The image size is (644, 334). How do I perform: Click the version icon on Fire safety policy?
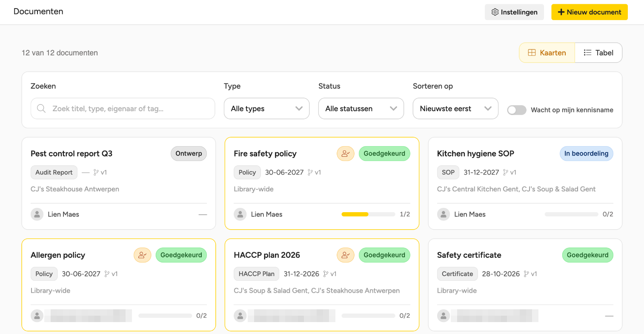(310, 173)
